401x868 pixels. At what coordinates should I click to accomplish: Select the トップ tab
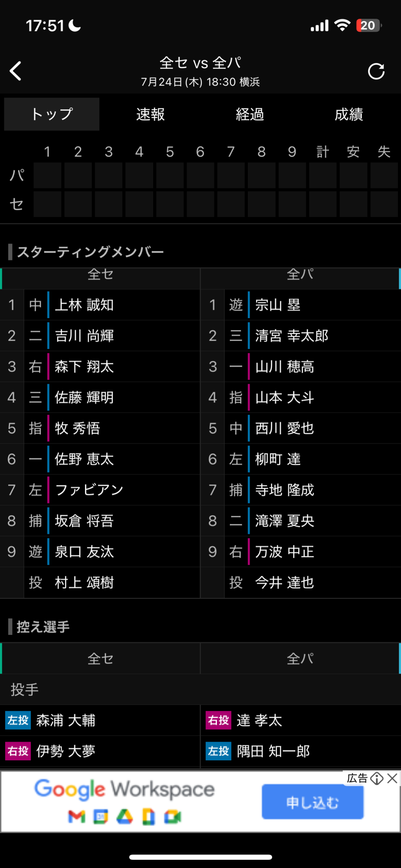click(x=52, y=114)
